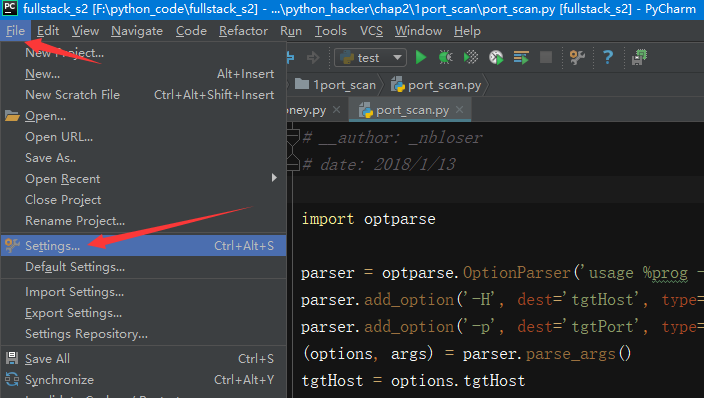Screen dimensions: 704x398
Task: Open the Window menu
Action: (418, 31)
